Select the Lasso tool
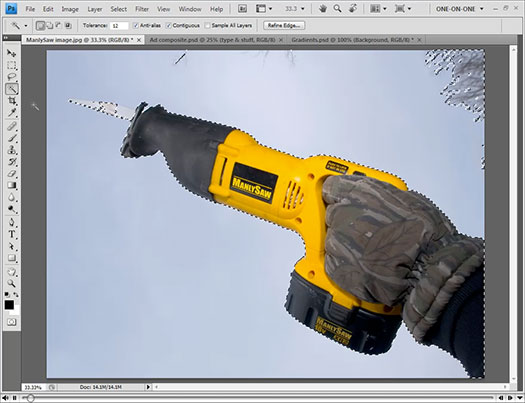 tap(11, 77)
